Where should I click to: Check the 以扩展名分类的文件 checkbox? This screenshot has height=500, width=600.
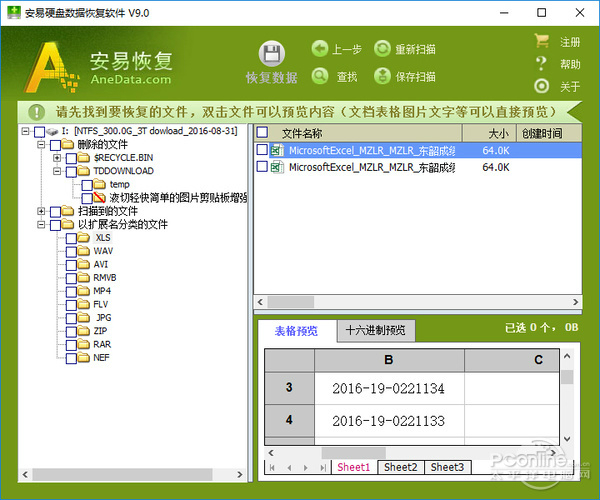coord(55,225)
